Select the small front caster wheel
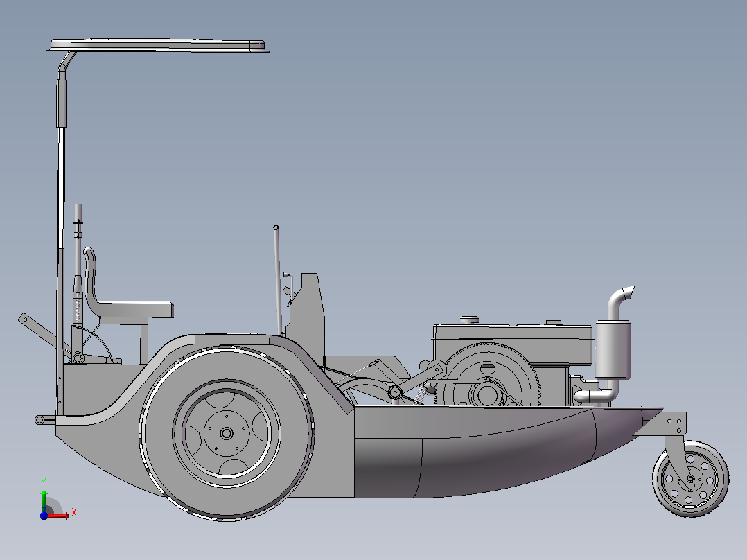 point(690,478)
